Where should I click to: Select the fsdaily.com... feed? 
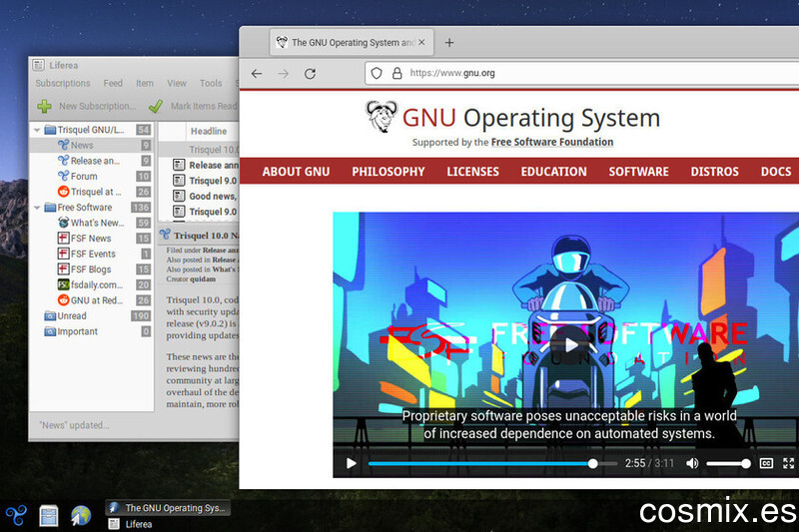pyautogui.click(x=91, y=285)
